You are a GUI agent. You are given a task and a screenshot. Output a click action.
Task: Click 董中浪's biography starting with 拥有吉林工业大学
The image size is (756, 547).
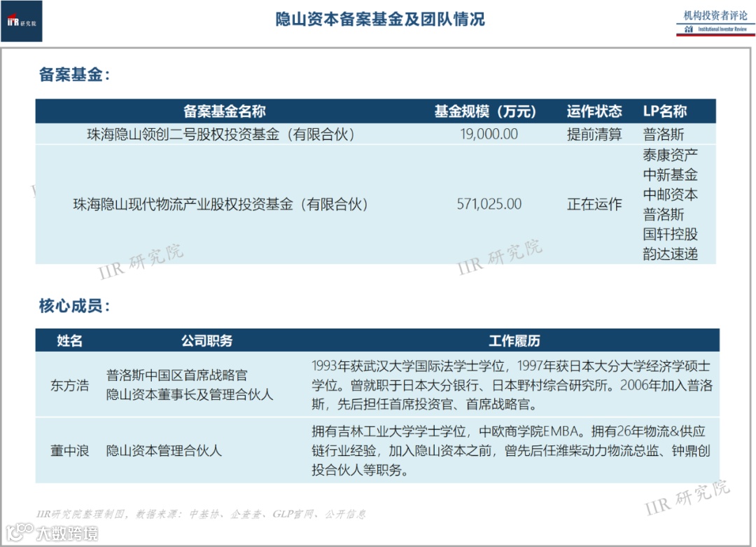tap(511, 450)
